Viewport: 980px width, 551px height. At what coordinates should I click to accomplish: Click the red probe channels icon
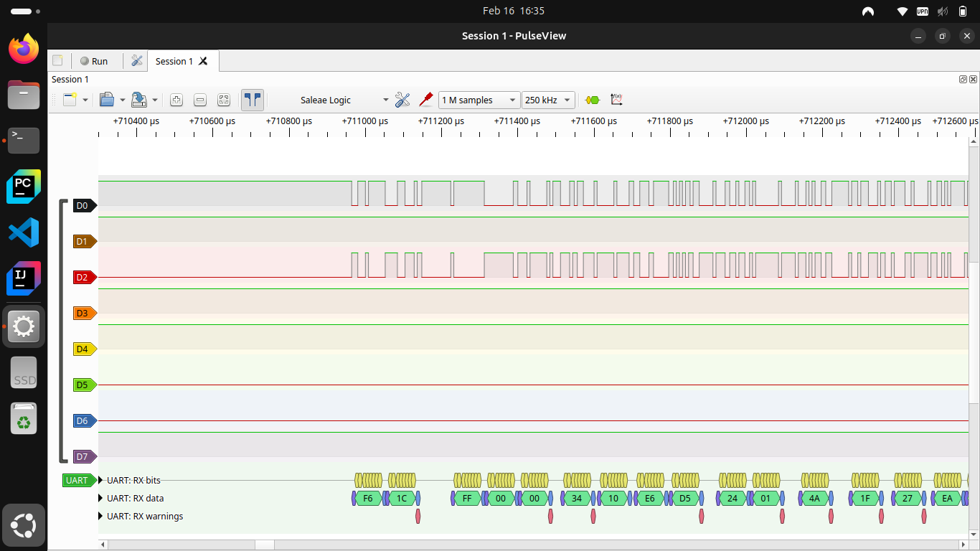pos(426,100)
